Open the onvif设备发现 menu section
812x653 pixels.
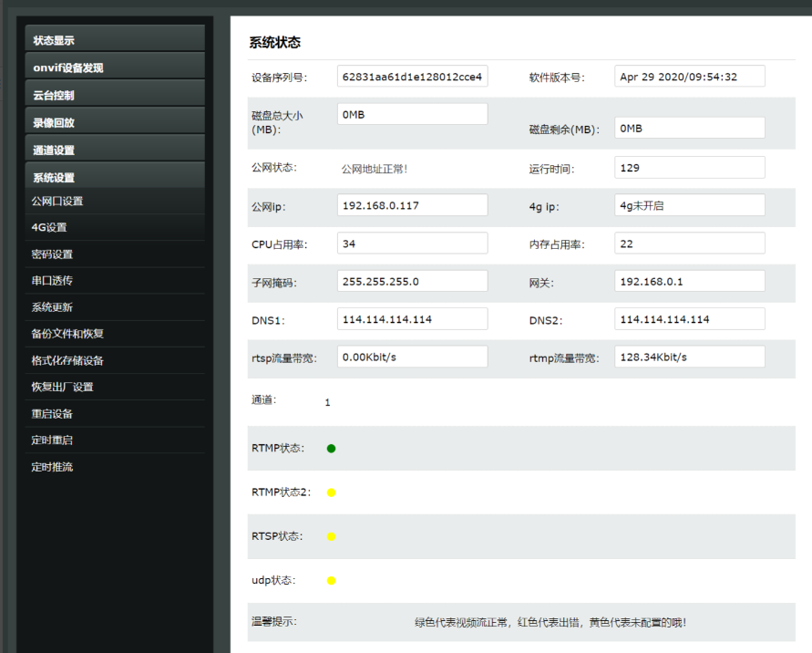click(115, 66)
